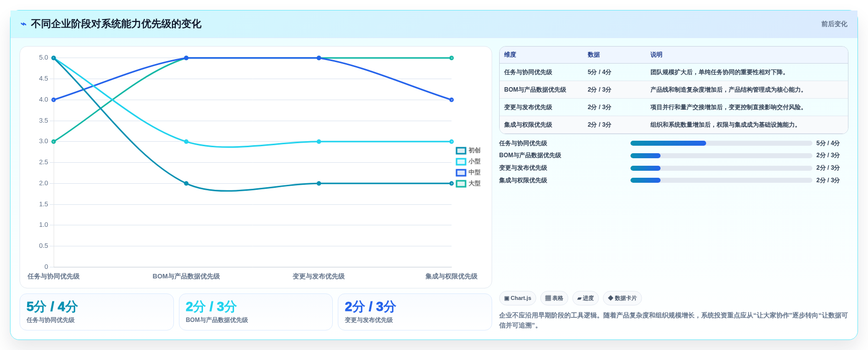Open the 5分 / 4分 data card
The image size is (868, 350).
point(97,312)
